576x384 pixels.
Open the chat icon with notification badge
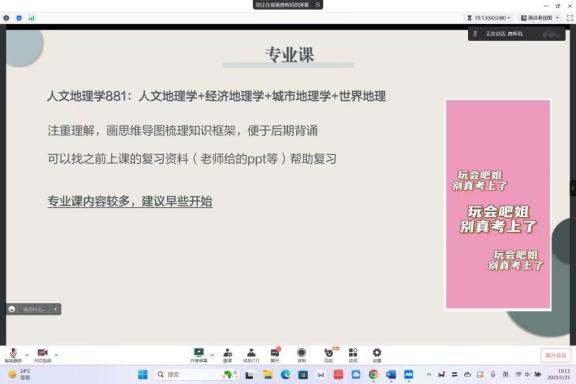(x=275, y=355)
